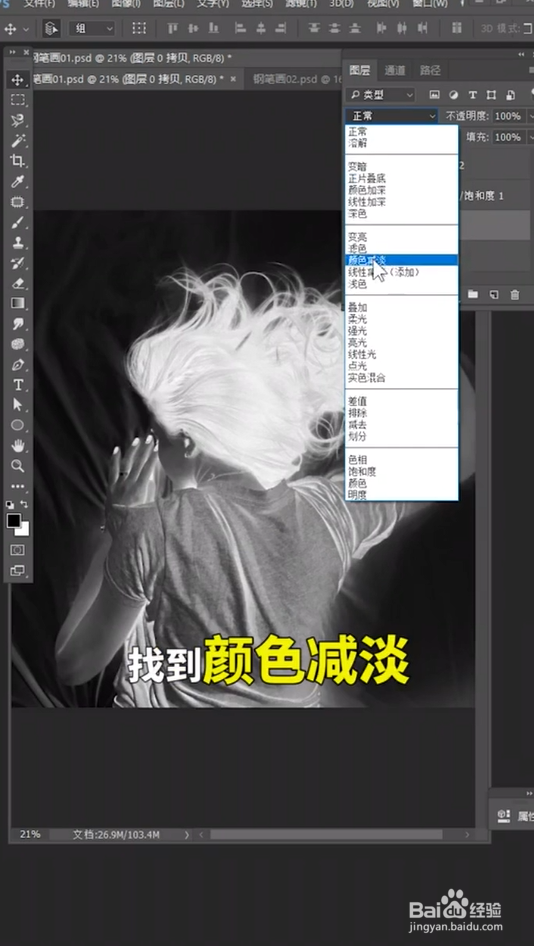Toggle adjustment layer filter
The height and width of the screenshot is (946, 534).
point(453,95)
